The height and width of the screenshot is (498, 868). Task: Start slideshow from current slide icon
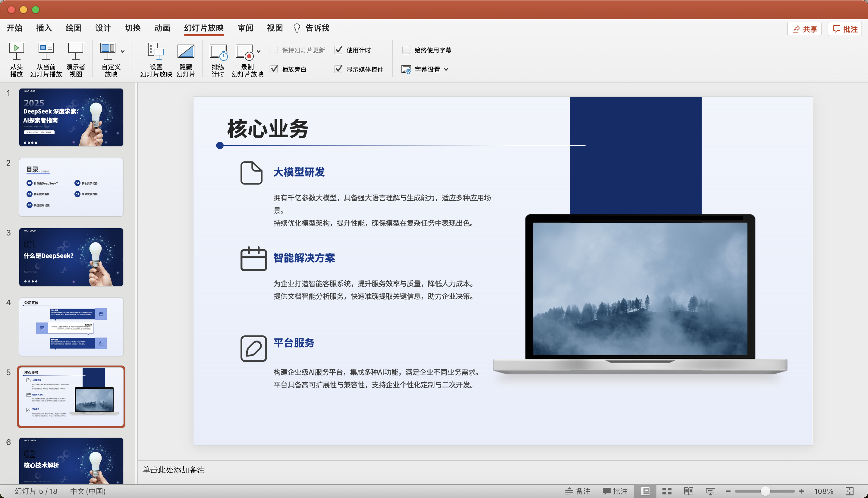click(46, 51)
